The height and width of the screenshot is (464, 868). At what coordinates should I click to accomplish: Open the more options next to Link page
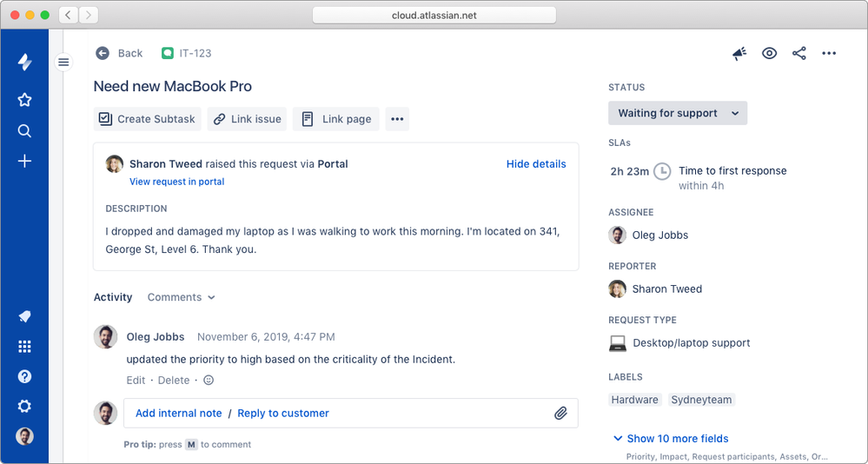pyautogui.click(x=397, y=119)
